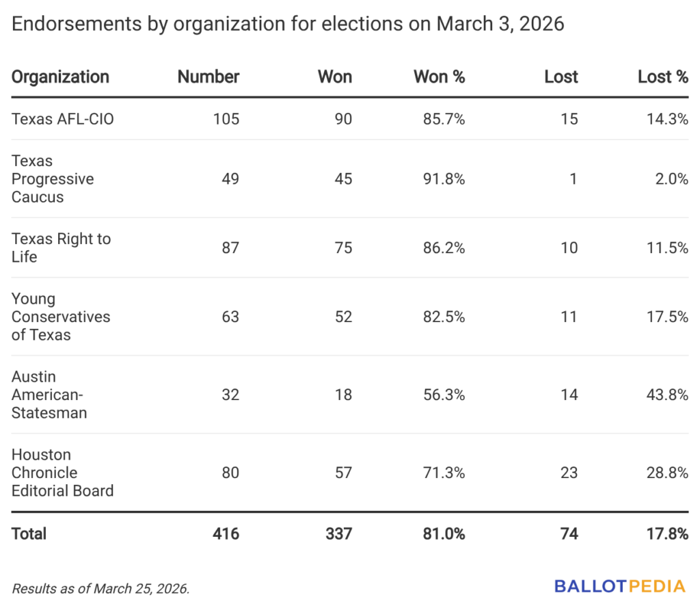Click the Total row label
This screenshot has height=608, width=700.
coord(29,533)
